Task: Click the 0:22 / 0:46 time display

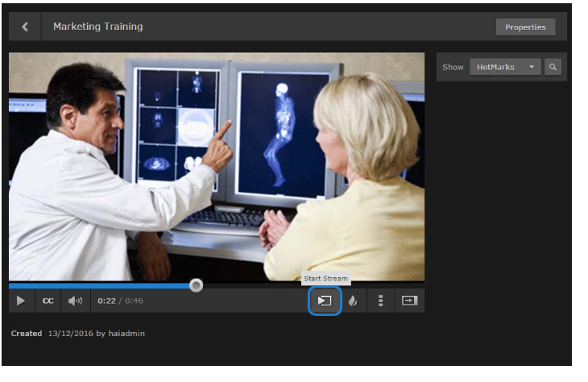Action: [x=120, y=301]
